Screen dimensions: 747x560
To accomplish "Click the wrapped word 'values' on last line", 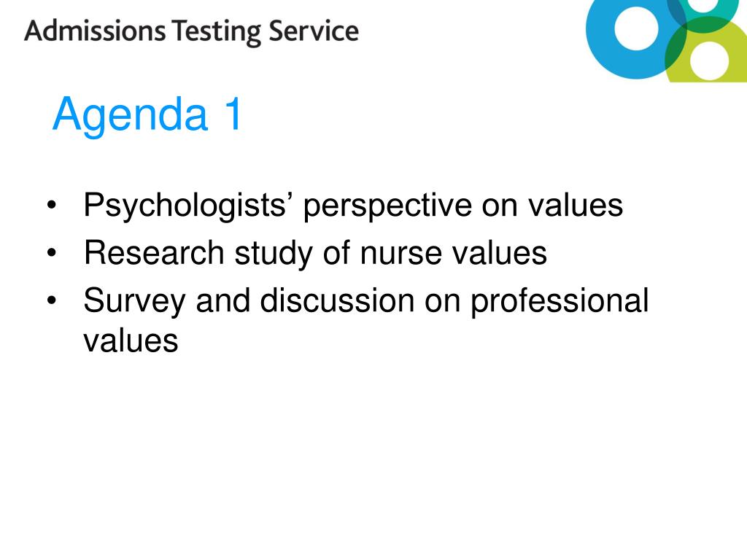I will (x=131, y=341).
